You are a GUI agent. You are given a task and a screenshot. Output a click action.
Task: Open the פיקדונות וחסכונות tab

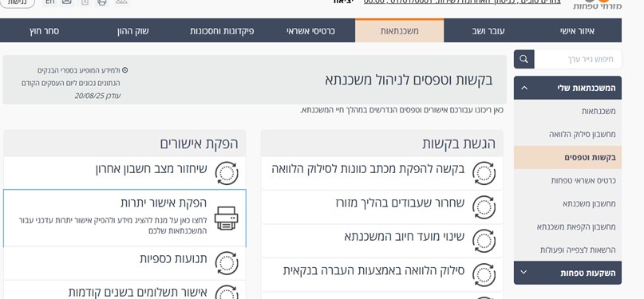[222, 31]
